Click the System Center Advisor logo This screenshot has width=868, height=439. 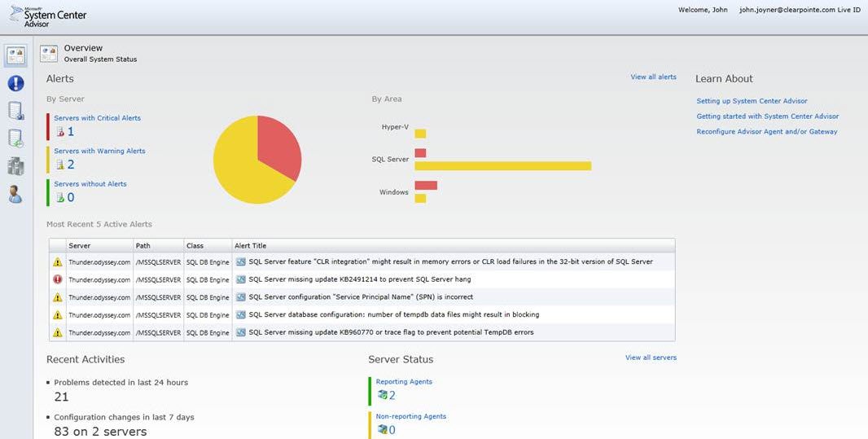click(x=48, y=16)
